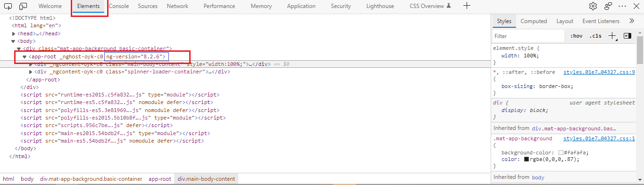
Task: Click the box-sizing: border-box declaration
Action: click(x=537, y=86)
